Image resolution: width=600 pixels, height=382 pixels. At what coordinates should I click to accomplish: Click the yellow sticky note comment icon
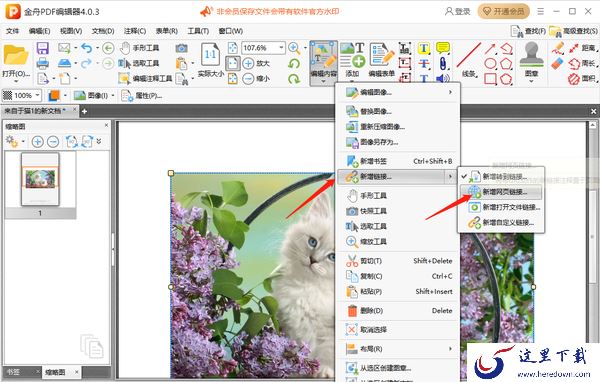[443, 48]
